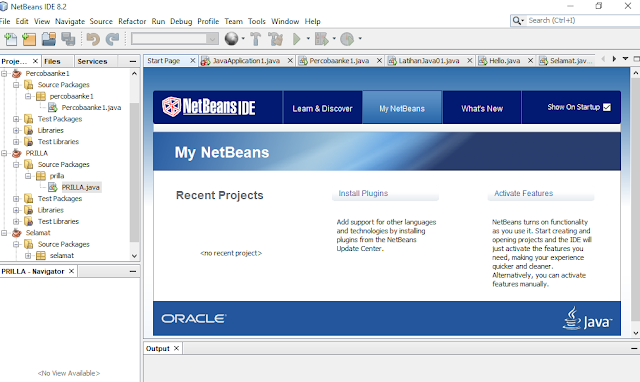This screenshot has height=382, width=640.
Task: Switch to the LatihanJava01.java editor tab
Action: click(429, 60)
